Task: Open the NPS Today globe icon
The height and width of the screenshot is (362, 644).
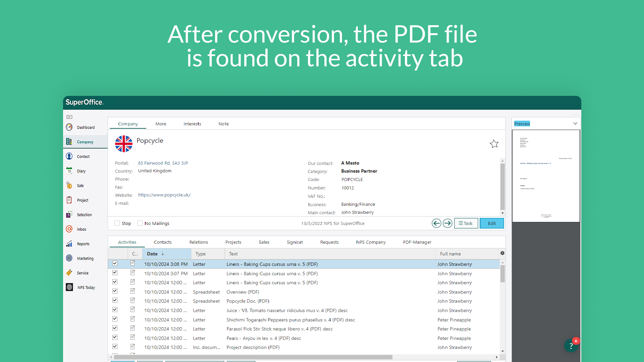Action: pos(69,287)
